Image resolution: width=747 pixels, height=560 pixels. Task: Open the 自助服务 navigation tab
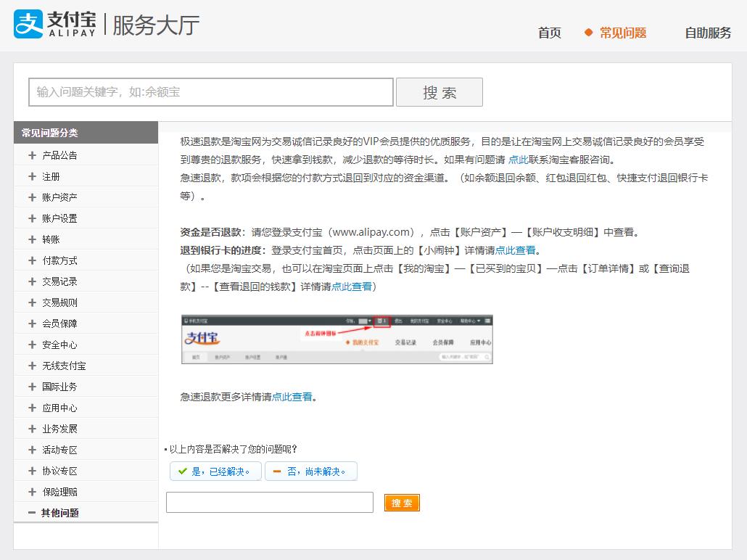tap(708, 33)
